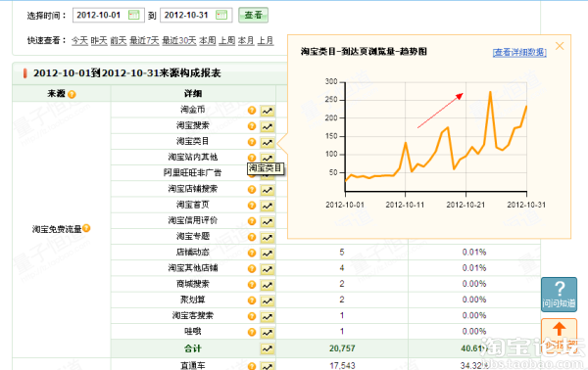The height and width of the screenshot is (370, 588).
Task: Click orange help icon next to 来源 header
Action: pos(72,94)
